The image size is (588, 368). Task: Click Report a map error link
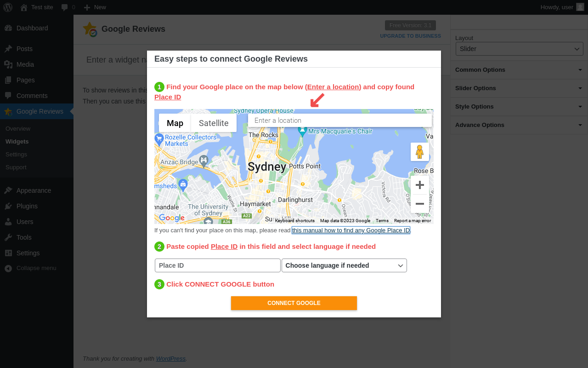413,221
